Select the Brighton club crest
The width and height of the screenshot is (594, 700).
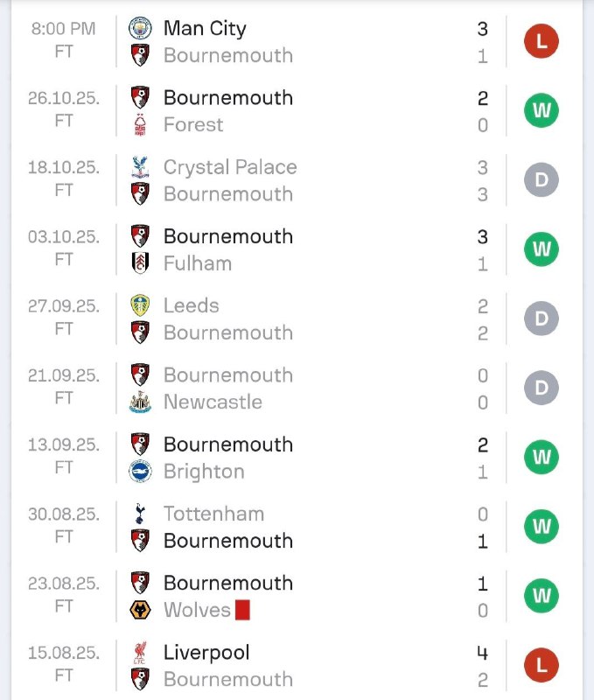140,472
